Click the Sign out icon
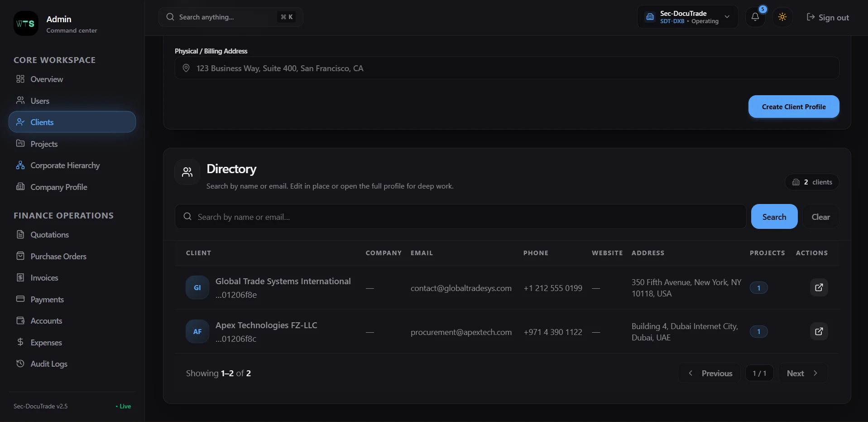The image size is (868, 422). click(x=810, y=17)
